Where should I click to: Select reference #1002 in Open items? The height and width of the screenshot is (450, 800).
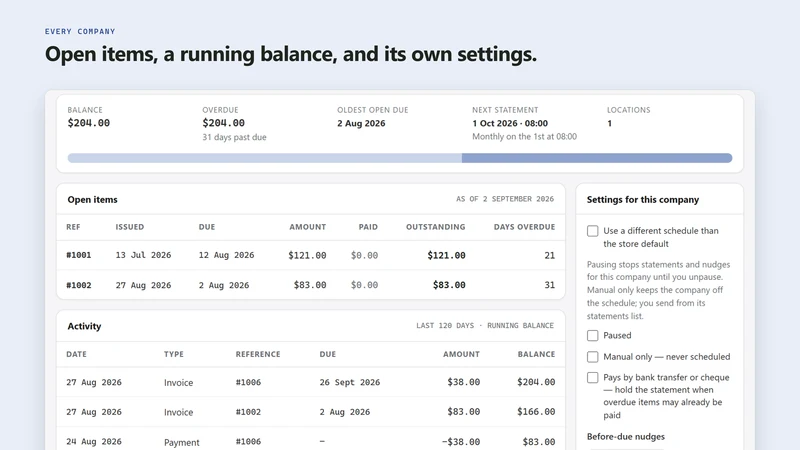pos(79,285)
